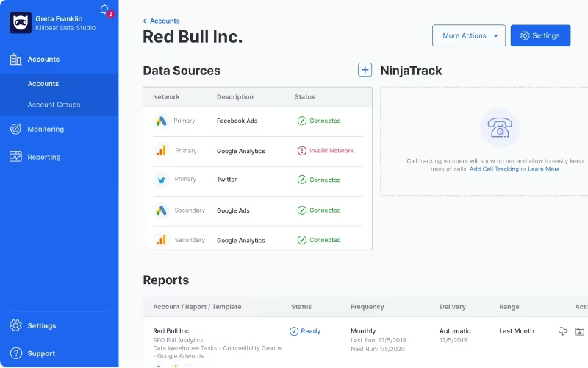The height and width of the screenshot is (368, 588).
Task: Open the Accounts section building icon
Action: (15, 59)
